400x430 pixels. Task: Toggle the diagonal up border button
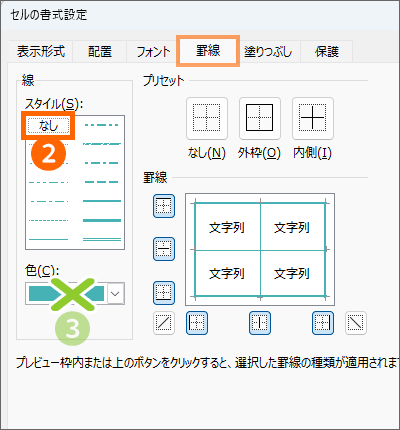tap(164, 323)
